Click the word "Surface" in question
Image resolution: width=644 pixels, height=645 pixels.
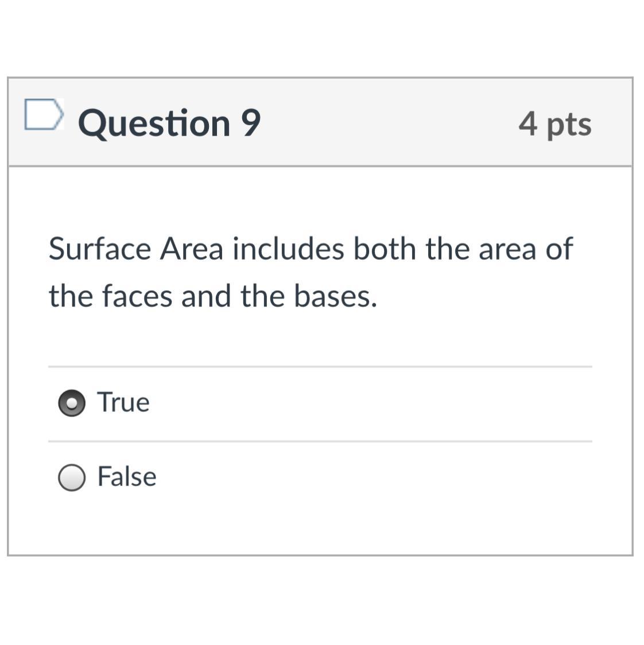pos(100,249)
